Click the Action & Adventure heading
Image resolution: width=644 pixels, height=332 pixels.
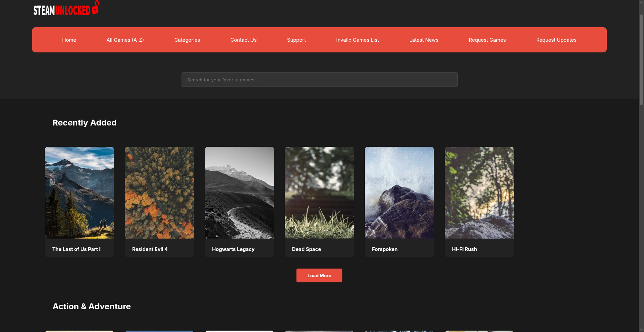coord(92,306)
